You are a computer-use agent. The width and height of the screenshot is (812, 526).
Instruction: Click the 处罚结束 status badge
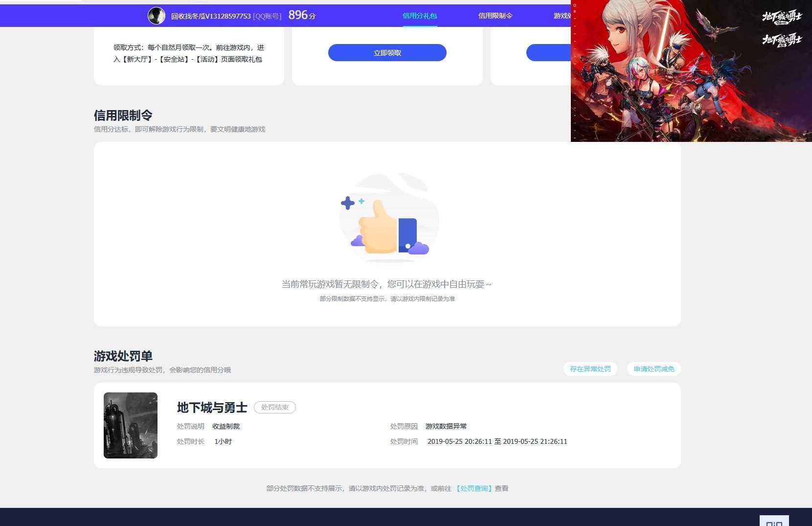275,407
